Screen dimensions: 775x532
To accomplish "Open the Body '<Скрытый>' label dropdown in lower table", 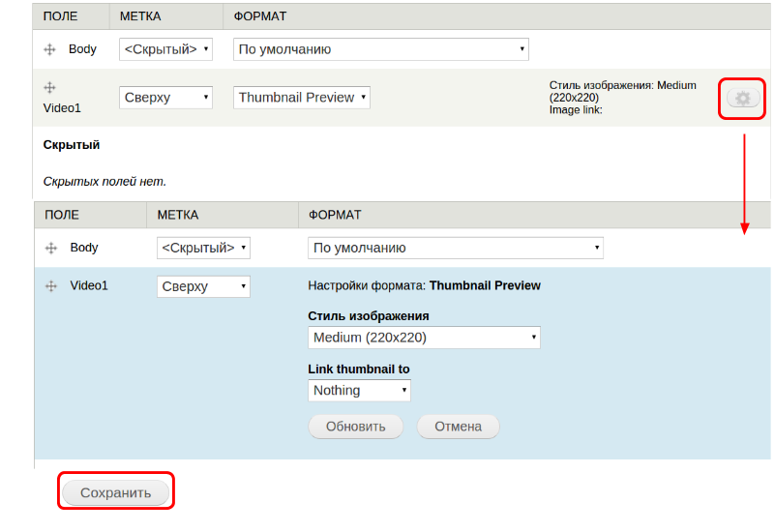I will [203, 248].
